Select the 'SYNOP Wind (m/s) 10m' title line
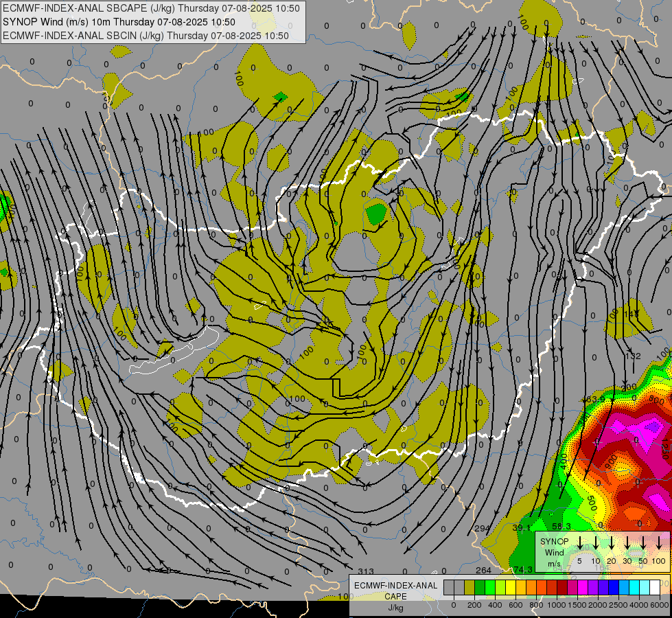672x618 pixels. coord(119,22)
